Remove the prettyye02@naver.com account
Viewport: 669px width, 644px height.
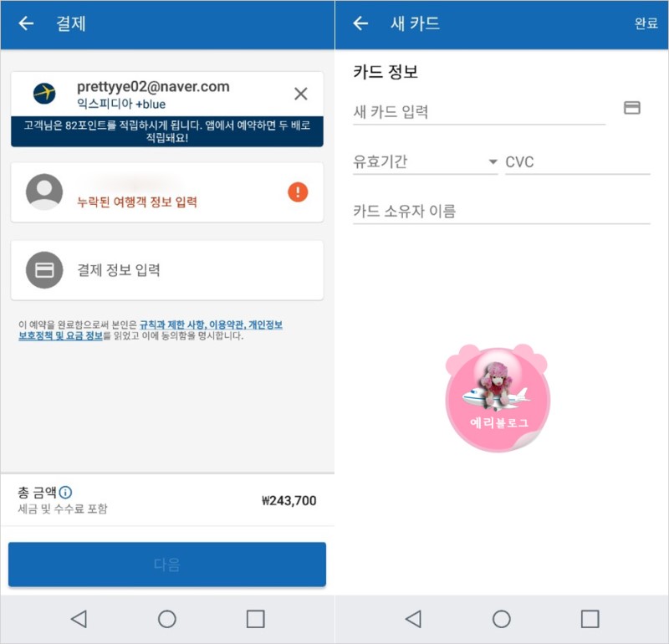[301, 94]
